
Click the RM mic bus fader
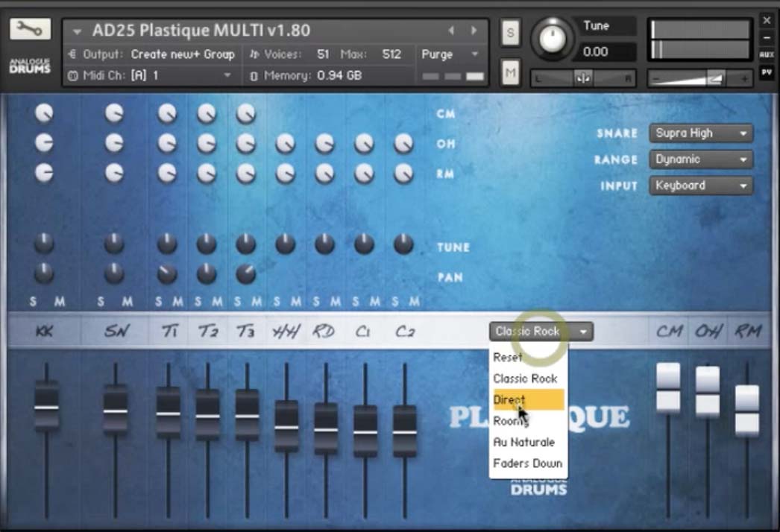click(747, 411)
